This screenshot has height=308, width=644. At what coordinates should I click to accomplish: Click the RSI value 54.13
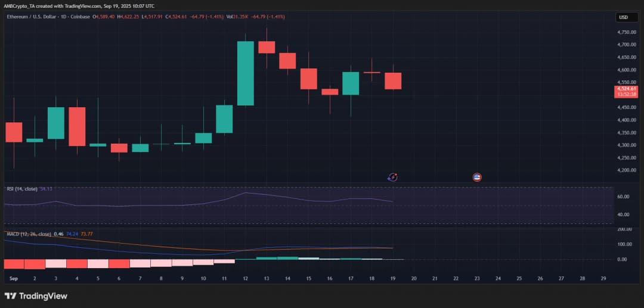[46, 189]
